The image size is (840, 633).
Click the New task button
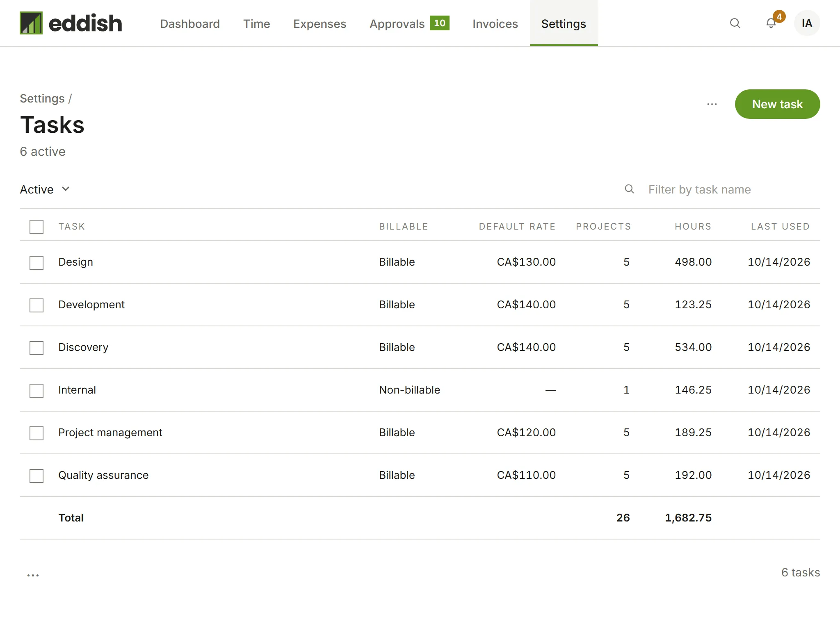pos(777,104)
